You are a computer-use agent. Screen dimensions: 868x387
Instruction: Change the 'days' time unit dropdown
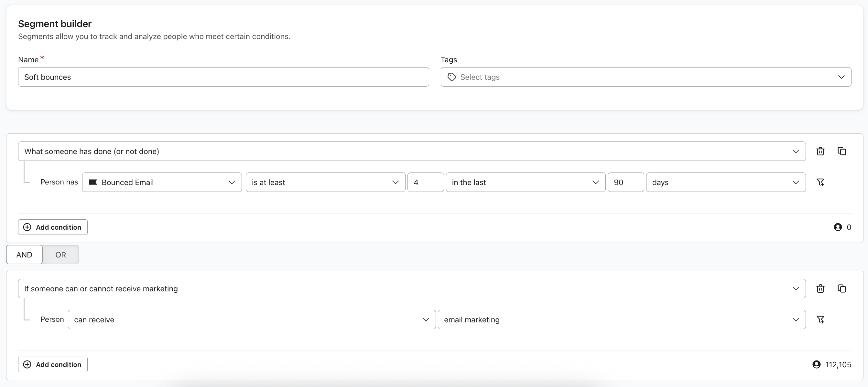tap(725, 183)
